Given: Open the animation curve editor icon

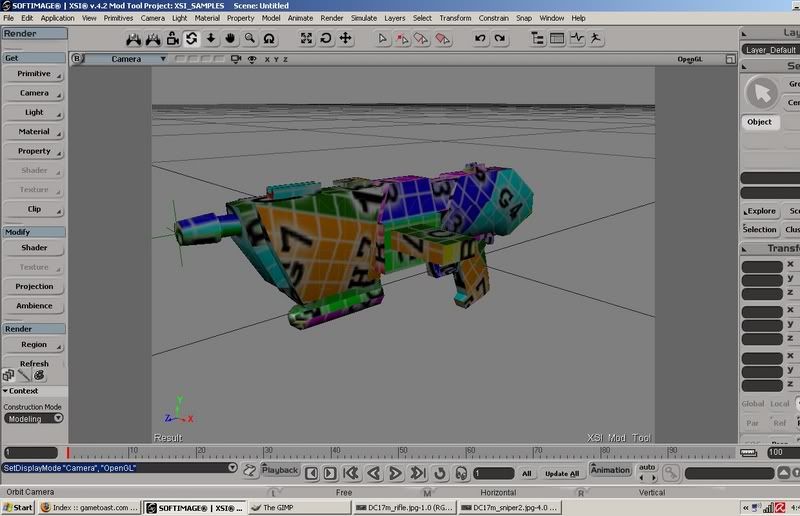Looking at the screenshot, I should (577, 38).
